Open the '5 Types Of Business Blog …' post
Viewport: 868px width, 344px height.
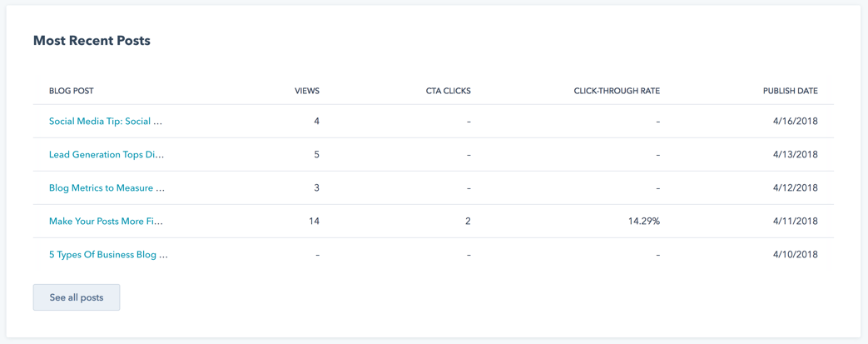point(108,255)
